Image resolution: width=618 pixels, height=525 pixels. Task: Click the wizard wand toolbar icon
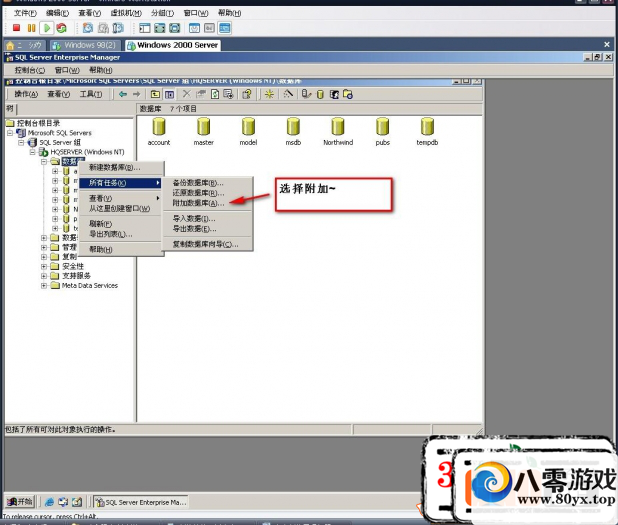[288, 94]
